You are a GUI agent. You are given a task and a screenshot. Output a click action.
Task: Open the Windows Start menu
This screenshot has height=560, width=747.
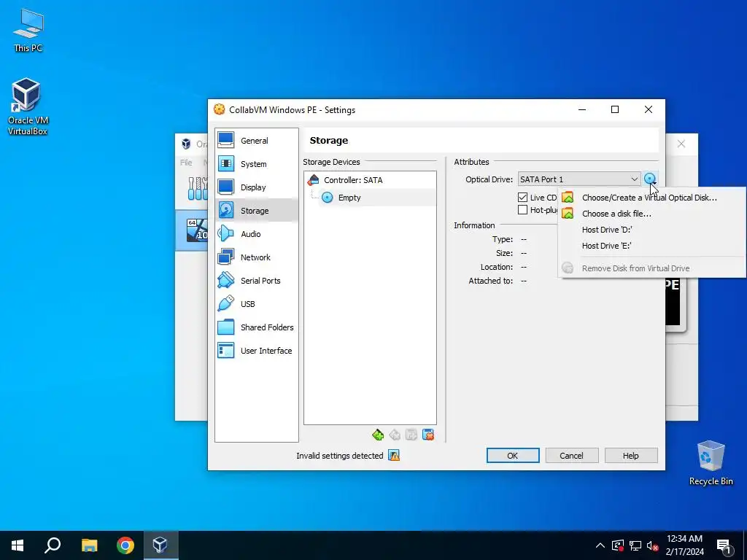pos(18,545)
